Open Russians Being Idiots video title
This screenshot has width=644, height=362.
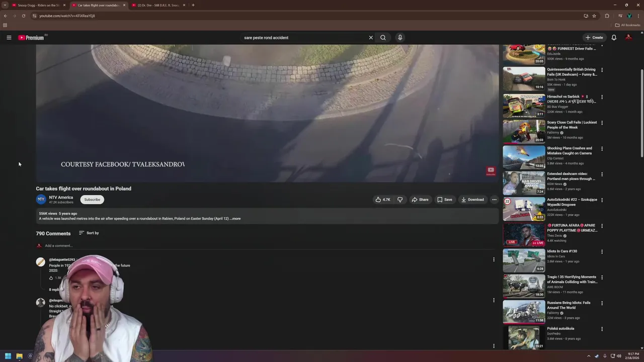pyautogui.click(x=569, y=305)
